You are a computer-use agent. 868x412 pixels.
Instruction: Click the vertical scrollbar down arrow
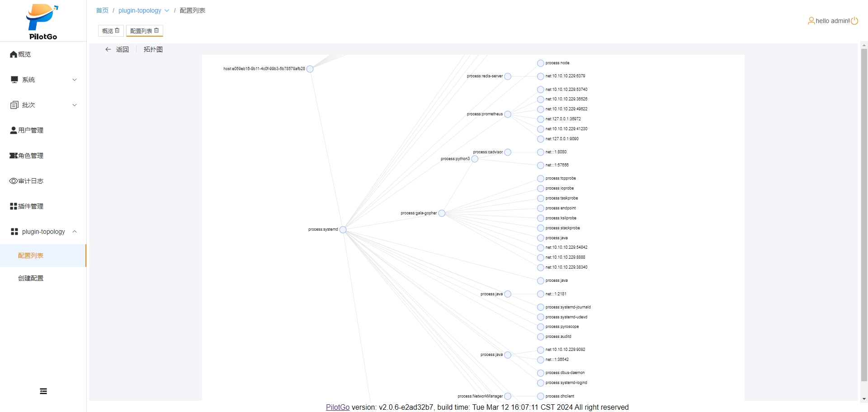(x=864, y=399)
